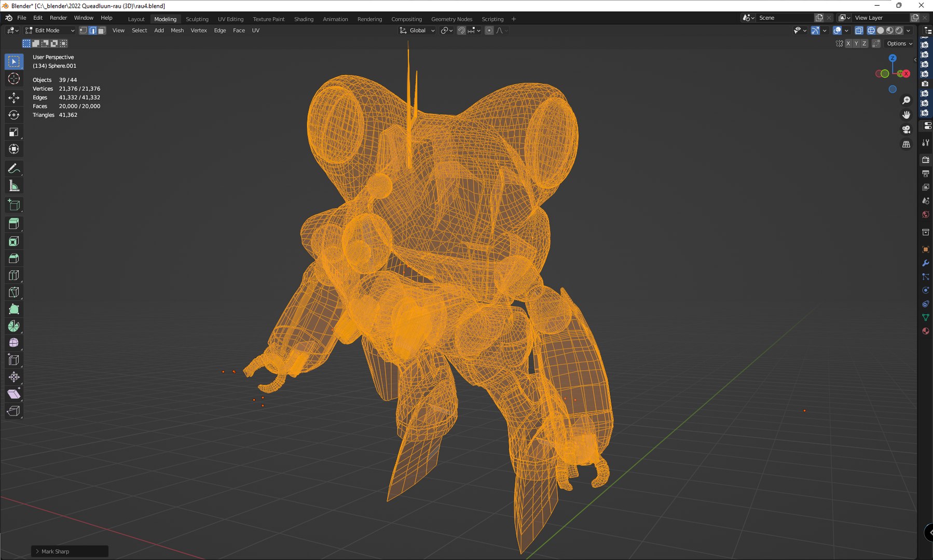Select the Scale tool
Image resolution: width=933 pixels, height=560 pixels.
tap(14, 132)
